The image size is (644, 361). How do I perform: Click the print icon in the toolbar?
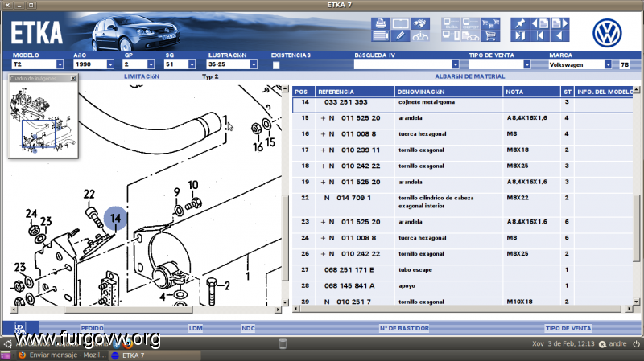(380, 24)
